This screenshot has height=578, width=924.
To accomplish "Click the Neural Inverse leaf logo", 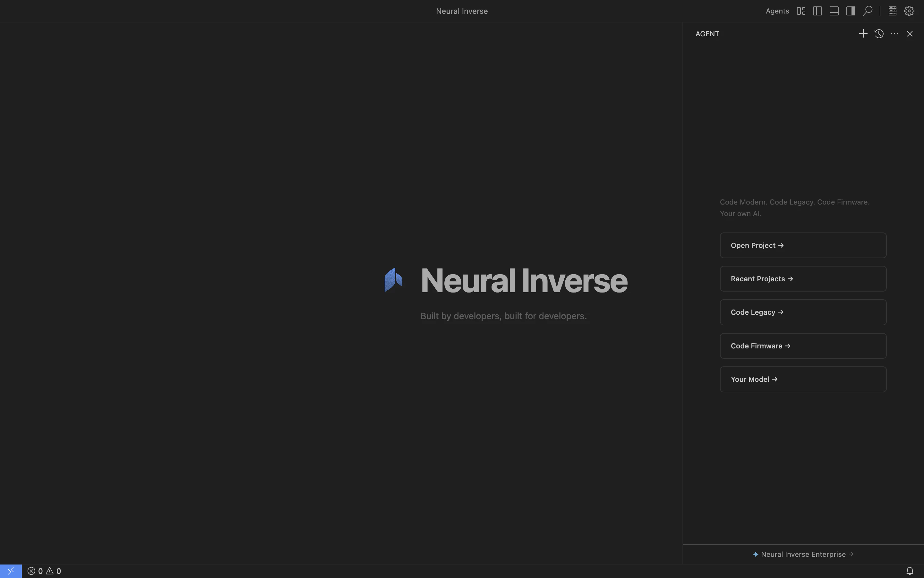I will [393, 280].
